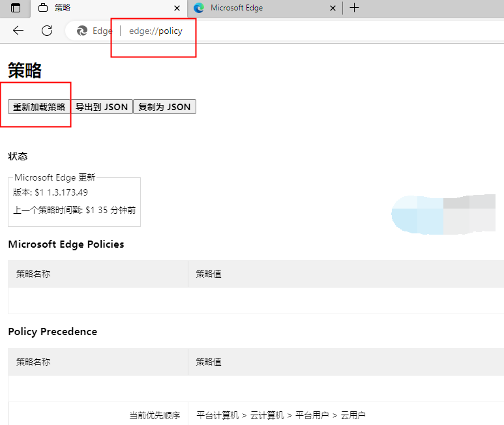This screenshot has width=504, height=425.
Task: Click 策略名称 header under Microsoft Edge Policies
Action: [x=33, y=274]
